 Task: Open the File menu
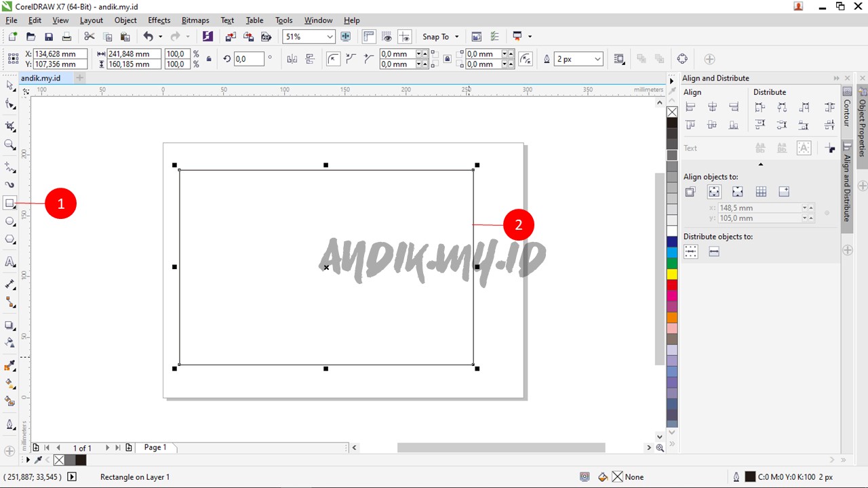point(12,20)
